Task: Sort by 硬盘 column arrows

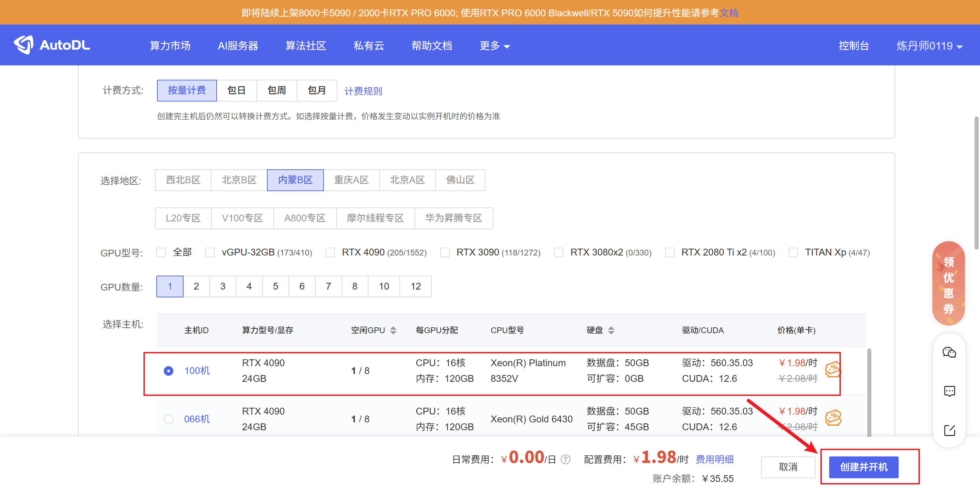Action: point(611,330)
